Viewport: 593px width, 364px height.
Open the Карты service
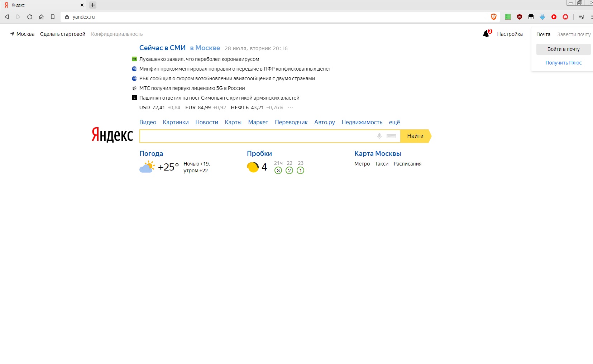233,122
